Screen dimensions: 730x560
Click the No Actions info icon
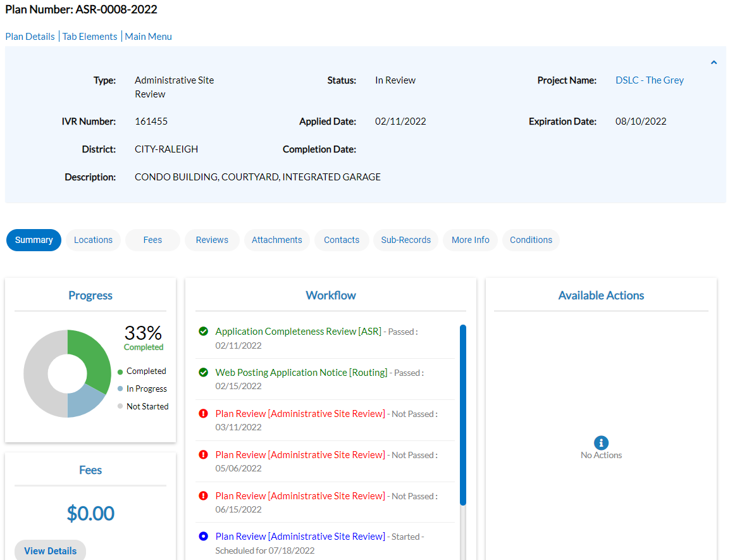click(601, 443)
